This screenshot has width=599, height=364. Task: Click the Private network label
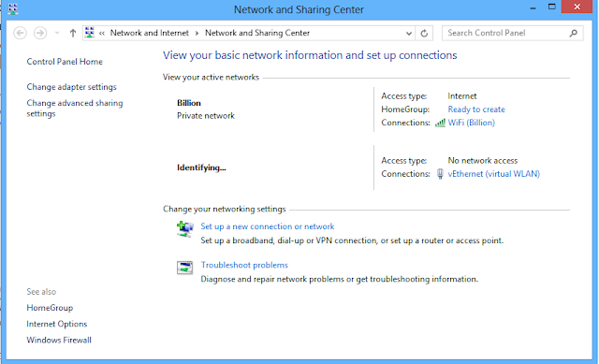[x=206, y=116]
